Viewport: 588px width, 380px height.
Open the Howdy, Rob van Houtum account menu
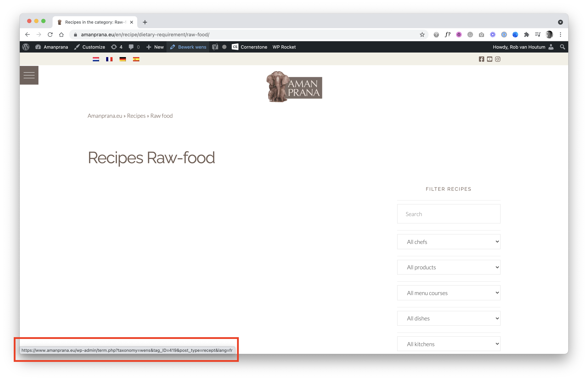[x=523, y=47]
